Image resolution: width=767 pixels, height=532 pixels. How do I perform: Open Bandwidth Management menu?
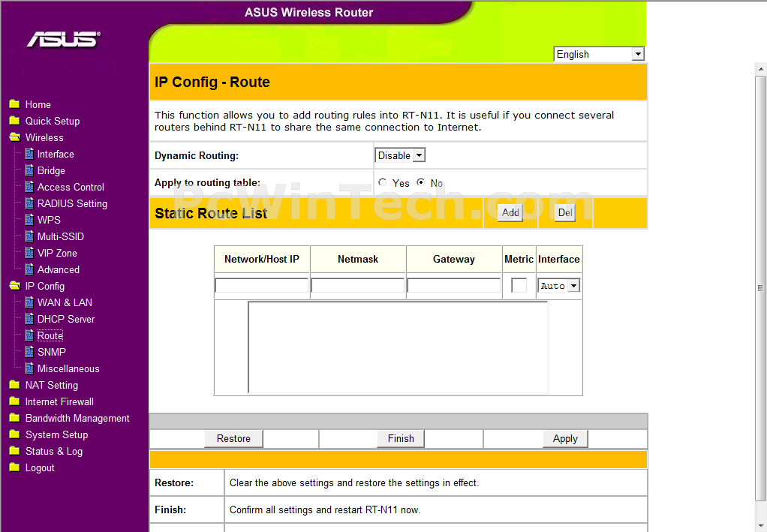(x=77, y=419)
